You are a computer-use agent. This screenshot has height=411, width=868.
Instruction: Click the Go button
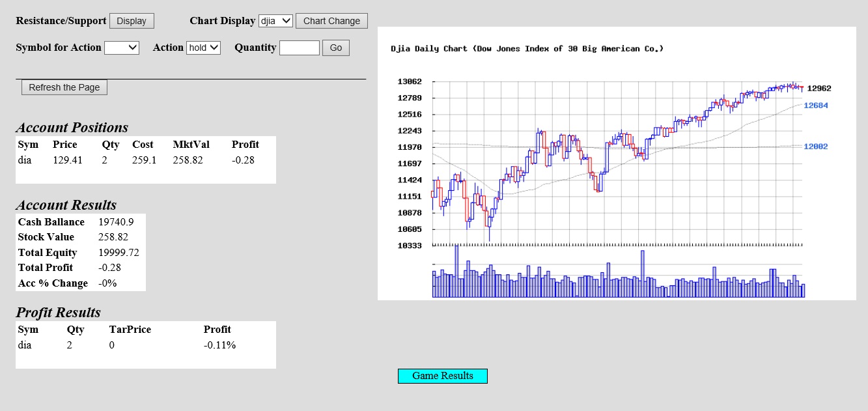336,48
